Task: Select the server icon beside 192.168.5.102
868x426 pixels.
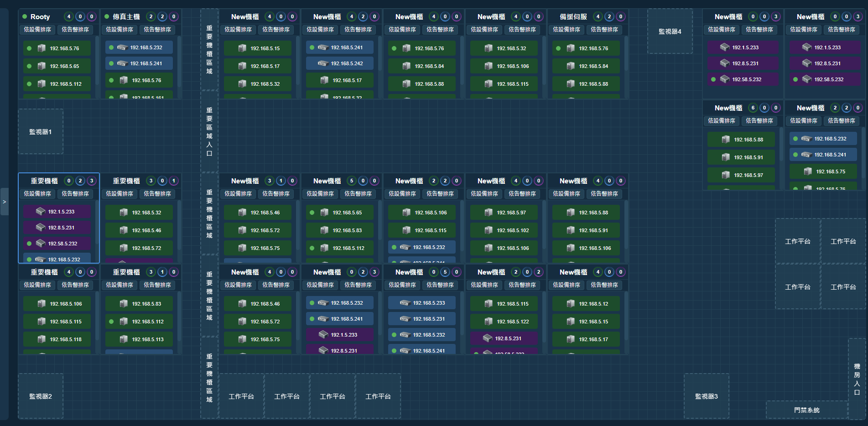Action: pyautogui.click(x=489, y=230)
